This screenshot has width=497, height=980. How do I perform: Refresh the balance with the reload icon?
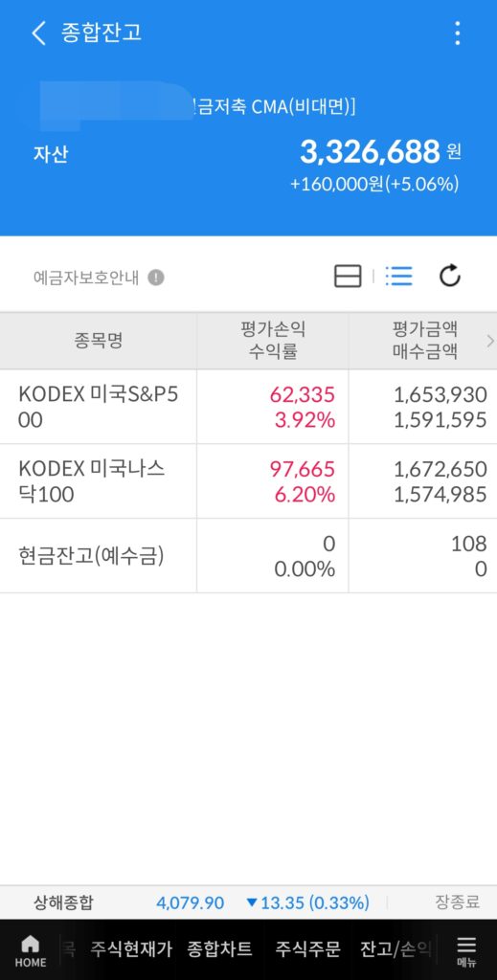click(450, 276)
